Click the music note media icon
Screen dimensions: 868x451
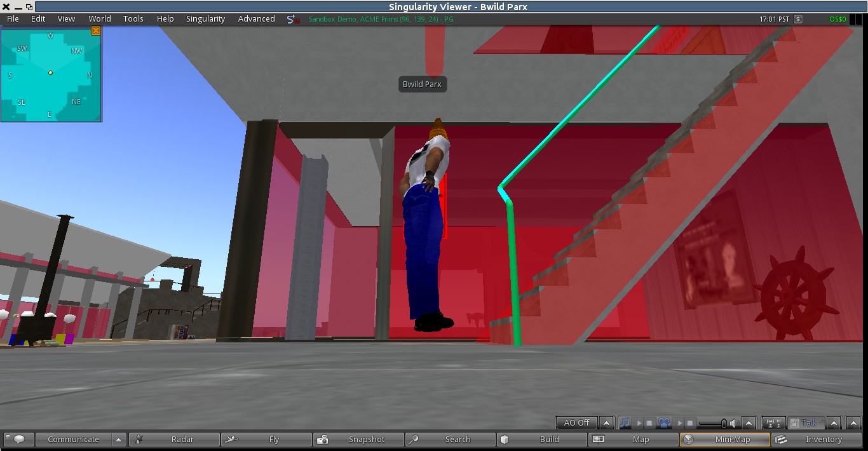click(x=626, y=423)
